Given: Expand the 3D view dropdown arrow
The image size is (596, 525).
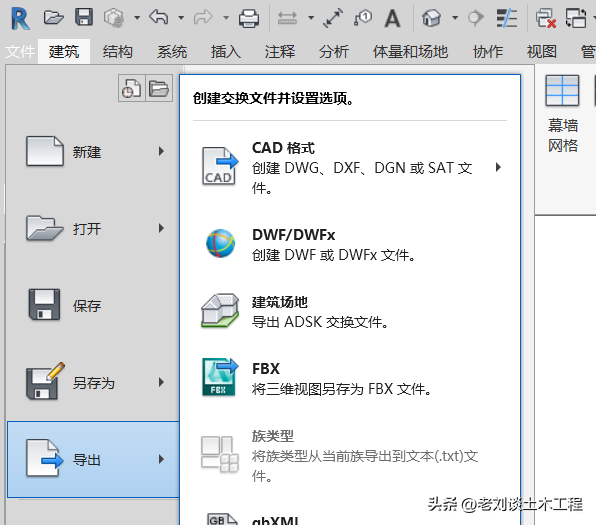Looking at the screenshot, I should point(455,17).
